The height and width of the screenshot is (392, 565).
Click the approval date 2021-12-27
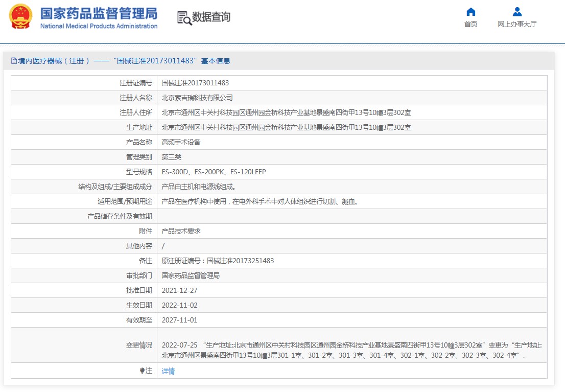(179, 290)
